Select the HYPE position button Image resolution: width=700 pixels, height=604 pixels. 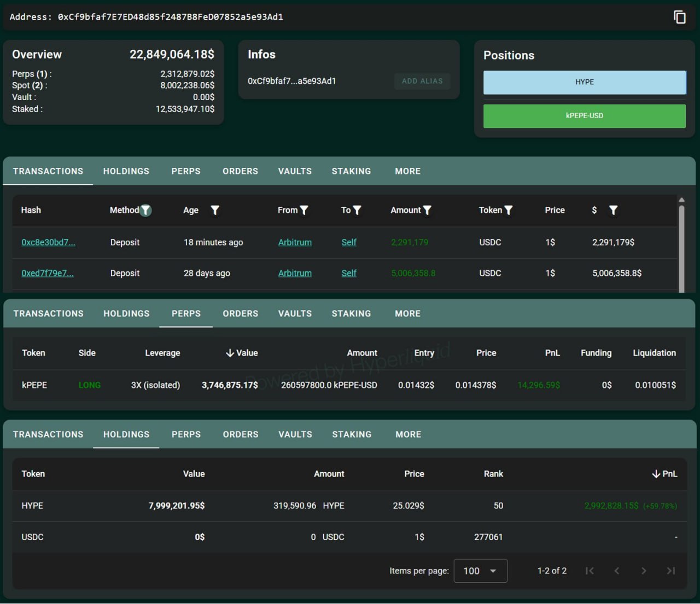point(585,82)
